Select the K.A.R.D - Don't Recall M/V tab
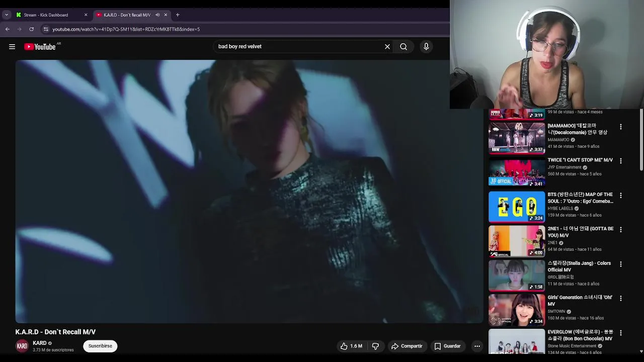 click(x=127, y=15)
